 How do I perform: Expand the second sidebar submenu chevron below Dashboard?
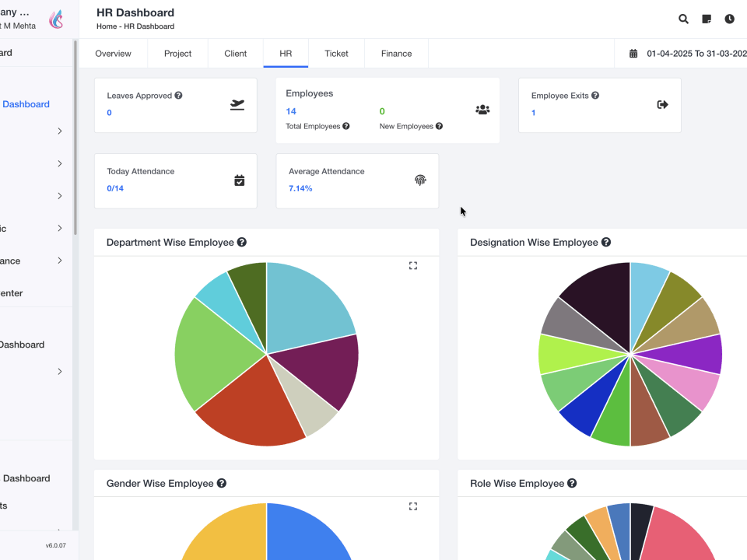click(x=60, y=163)
